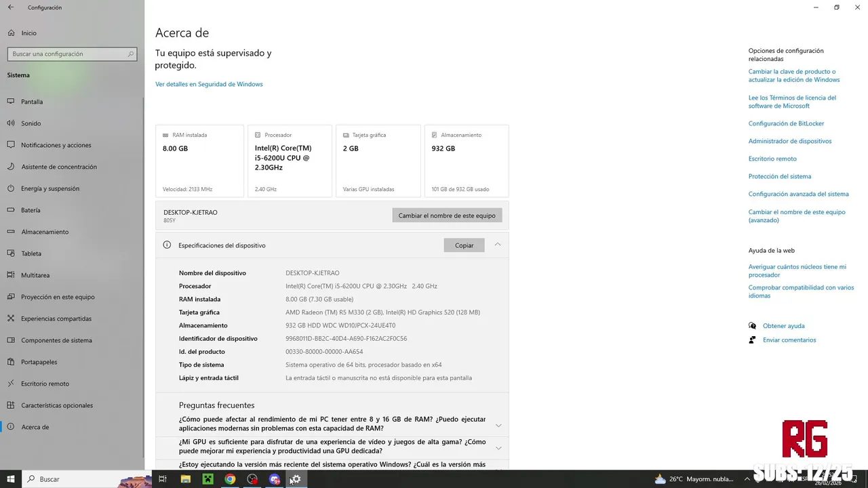Image resolution: width=868 pixels, height=488 pixels.
Task: Select the product ID 00330-80000-00000-AA654
Action: click(x=324, y=352)
